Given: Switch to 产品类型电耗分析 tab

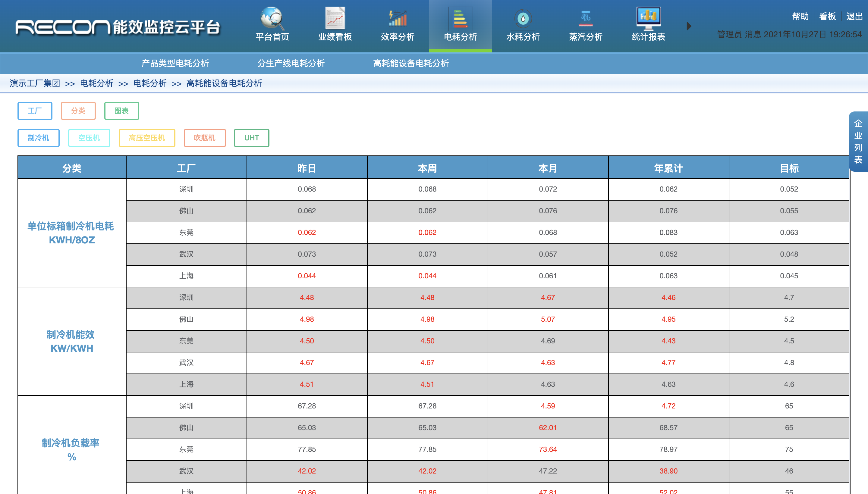Looking at the screenshot, I should pos(175,63).
